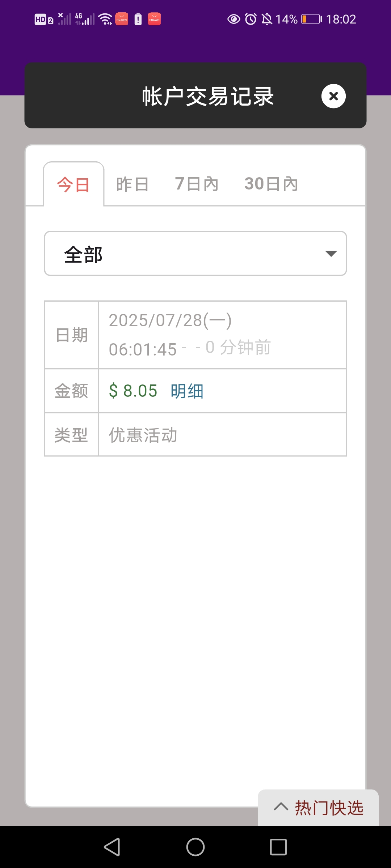Close the account transaction records dialog
This screenshot has height=868, width=391.
point(333,96)
